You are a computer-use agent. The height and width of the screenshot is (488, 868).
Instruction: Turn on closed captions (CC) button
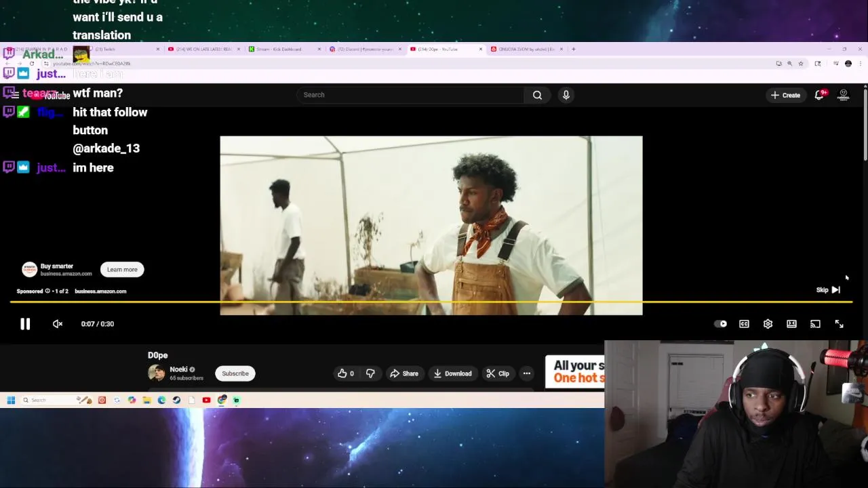tap(744, 324)
